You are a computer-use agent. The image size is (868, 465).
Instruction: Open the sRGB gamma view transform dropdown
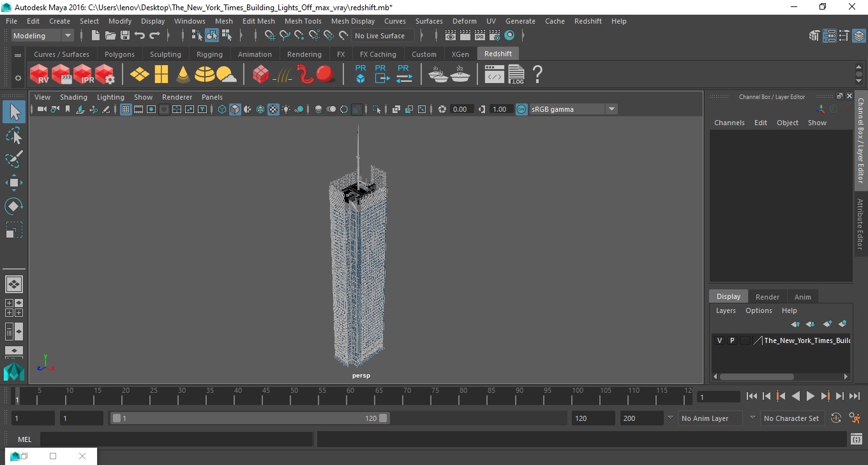[573, 109]
